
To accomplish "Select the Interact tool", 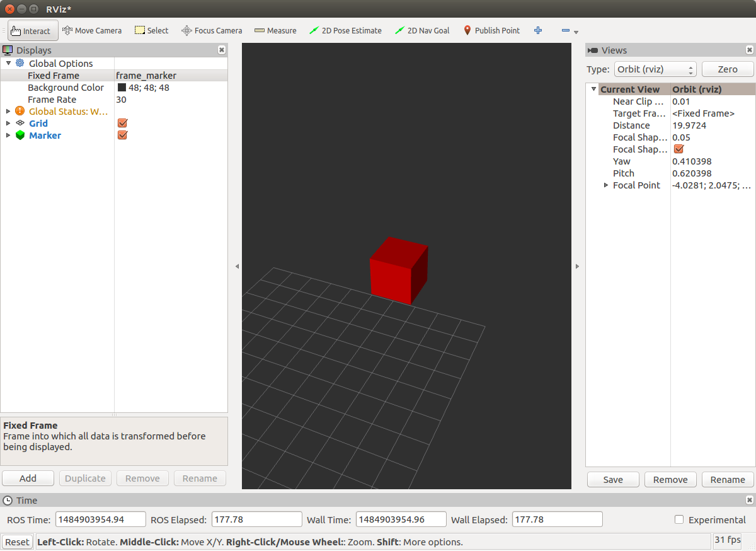I will point(33,30).
